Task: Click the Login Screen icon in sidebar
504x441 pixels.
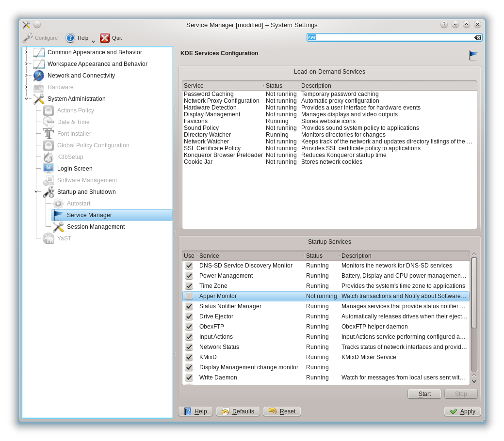Action: point(48,169)
